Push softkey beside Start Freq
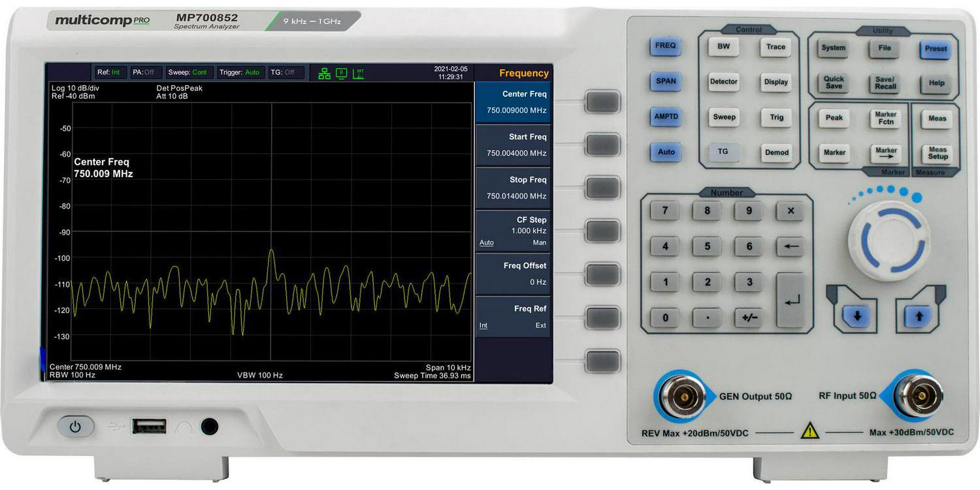The image size is (980, 490). 602,144
